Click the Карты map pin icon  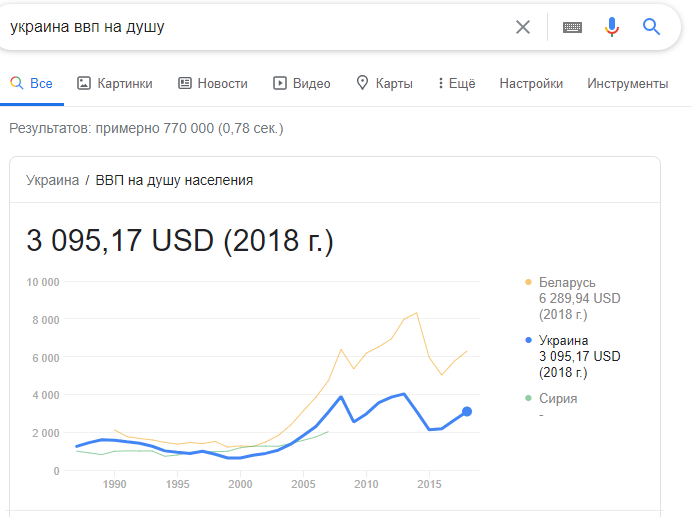click(x=362, y=84)
